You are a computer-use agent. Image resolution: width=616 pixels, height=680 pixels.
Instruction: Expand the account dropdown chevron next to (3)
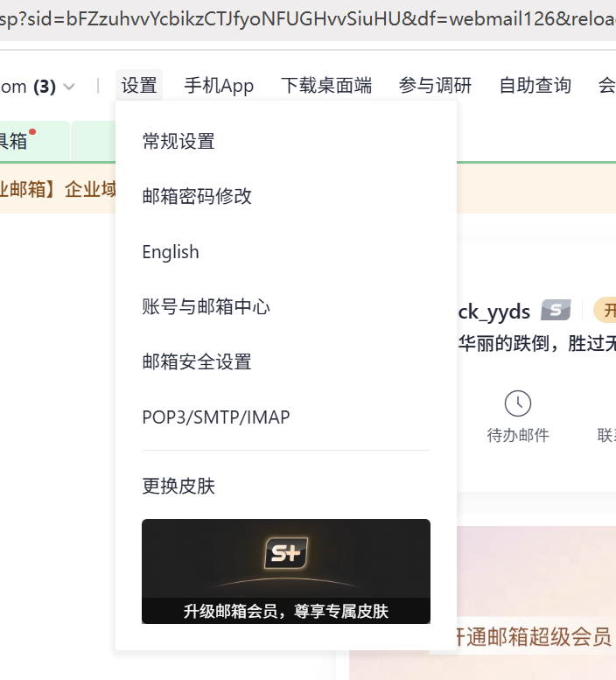coord(69,87)
